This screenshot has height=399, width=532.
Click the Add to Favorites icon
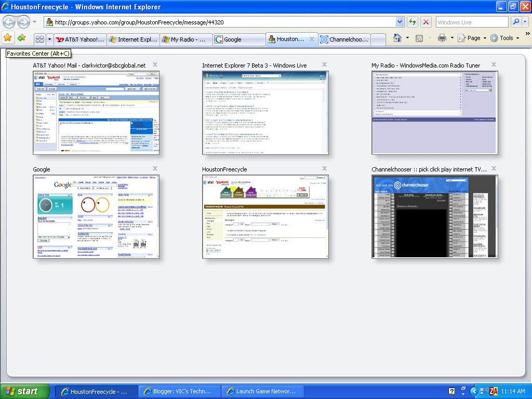point(22,38)
